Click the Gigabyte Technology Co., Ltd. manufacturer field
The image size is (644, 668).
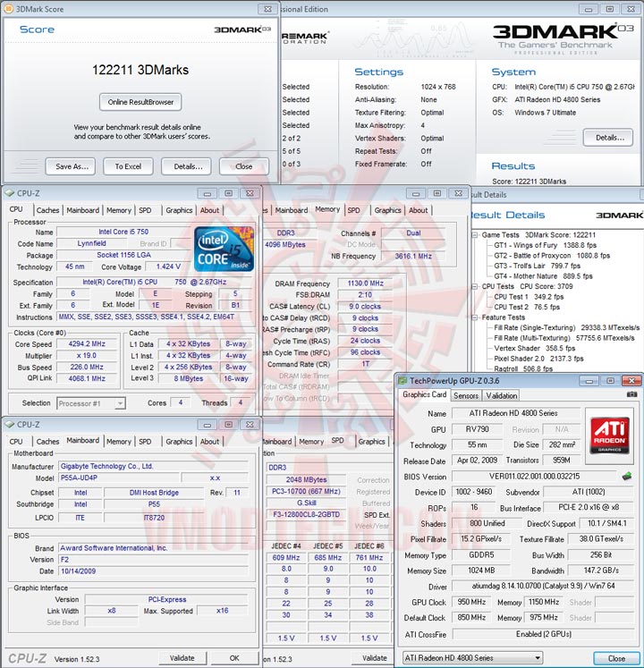tap(154, 467)
